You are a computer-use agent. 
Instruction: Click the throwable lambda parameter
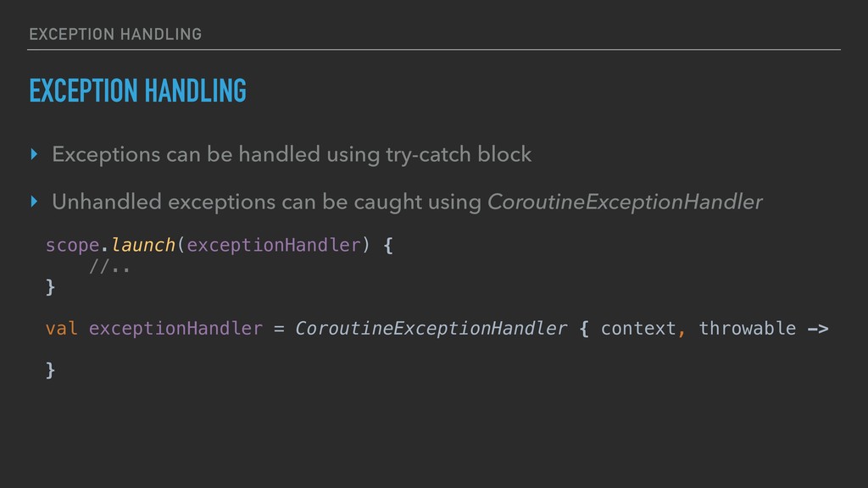[748, 329]
